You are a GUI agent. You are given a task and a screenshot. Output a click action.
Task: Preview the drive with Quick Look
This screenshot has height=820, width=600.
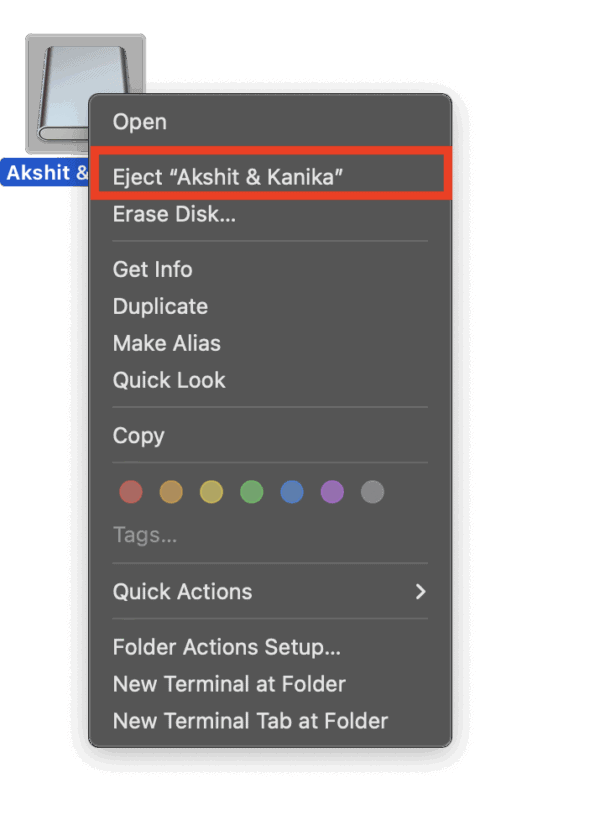tap(169, 380)
